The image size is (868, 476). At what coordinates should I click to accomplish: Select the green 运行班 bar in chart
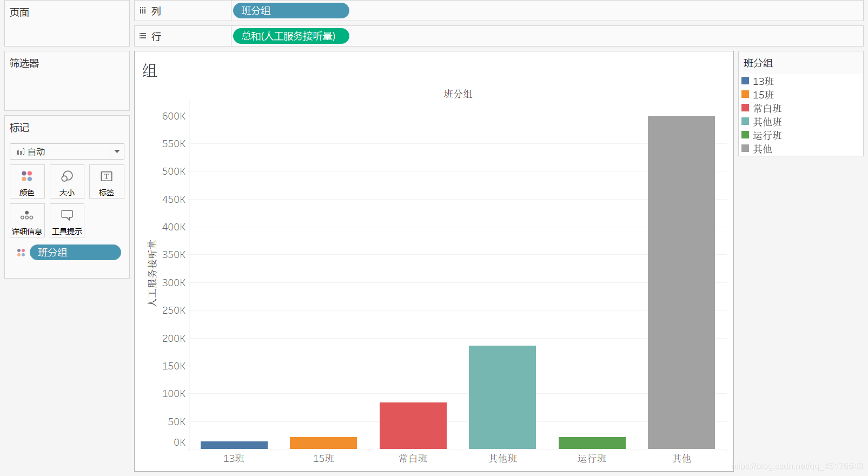point(592,443)
